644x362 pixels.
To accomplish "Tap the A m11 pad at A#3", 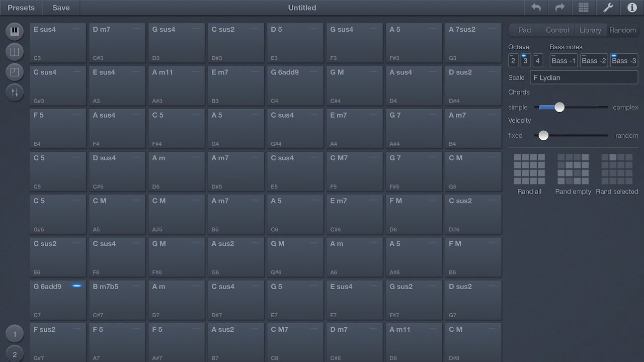I will click(x=177, y=86).
